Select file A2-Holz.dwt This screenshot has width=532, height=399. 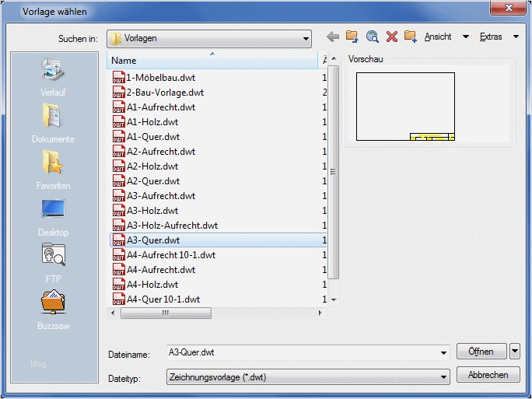[218, 166]
